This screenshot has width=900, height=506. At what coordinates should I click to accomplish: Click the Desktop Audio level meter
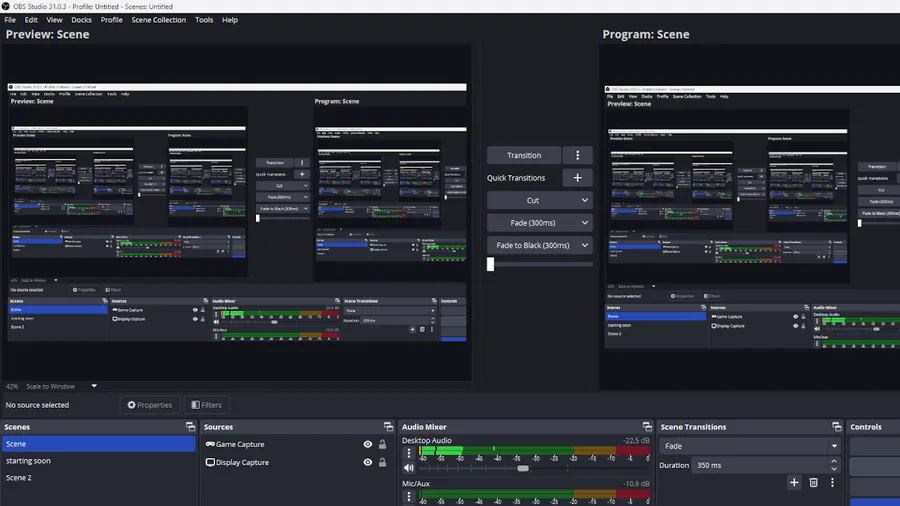click(x=534, y=450)
